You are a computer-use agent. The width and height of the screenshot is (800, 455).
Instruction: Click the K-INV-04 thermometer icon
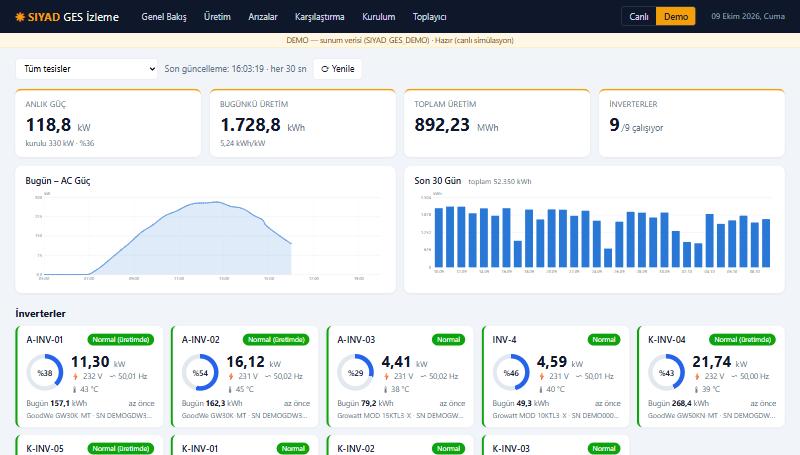pos(696,389)
